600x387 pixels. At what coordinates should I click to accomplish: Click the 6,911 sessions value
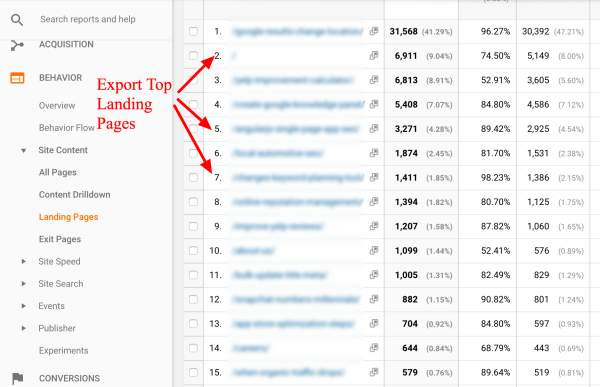click(406, 56)
